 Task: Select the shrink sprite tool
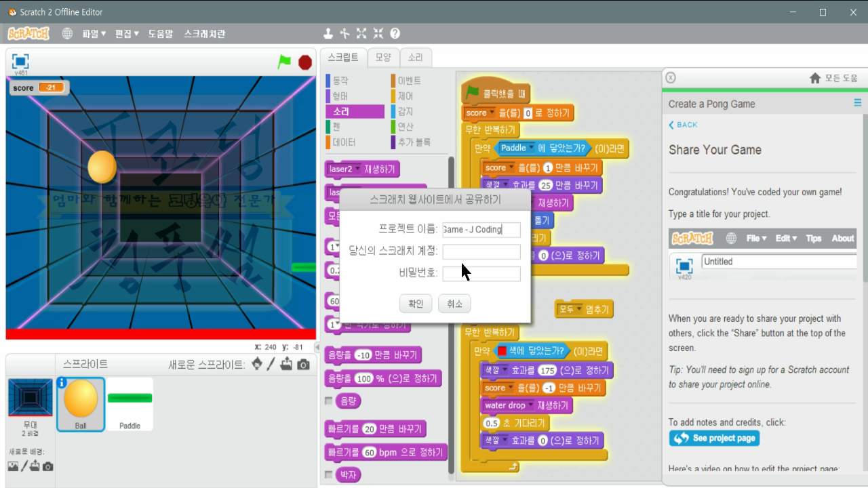coord(378,33)
